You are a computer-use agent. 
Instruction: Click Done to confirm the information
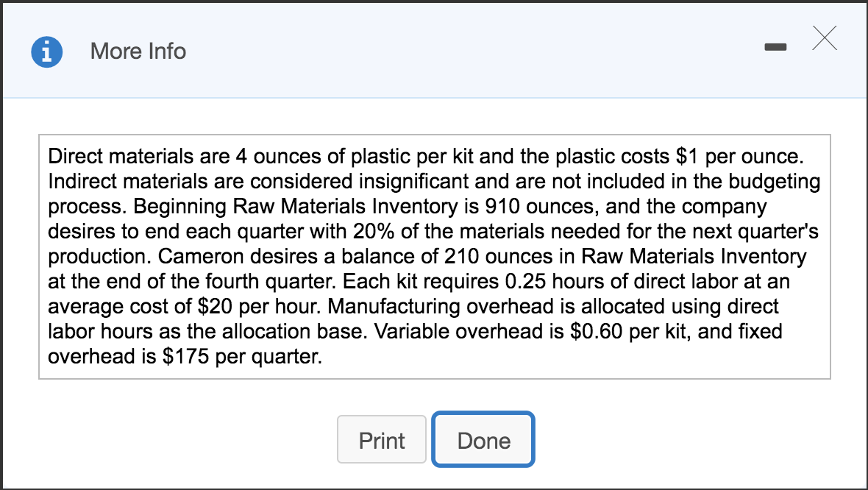click(483, 439)
